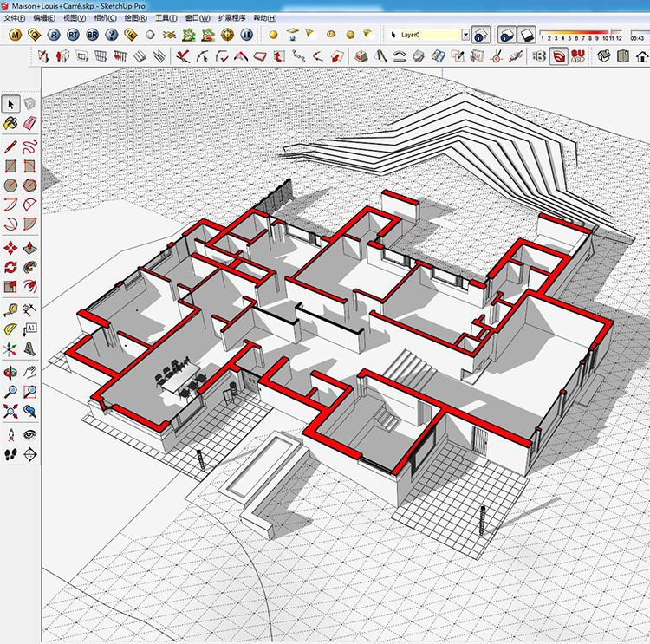The width and height of the screenshot is (650, 644).
Task: Select the Walk footprints tool
Action: 10,454
